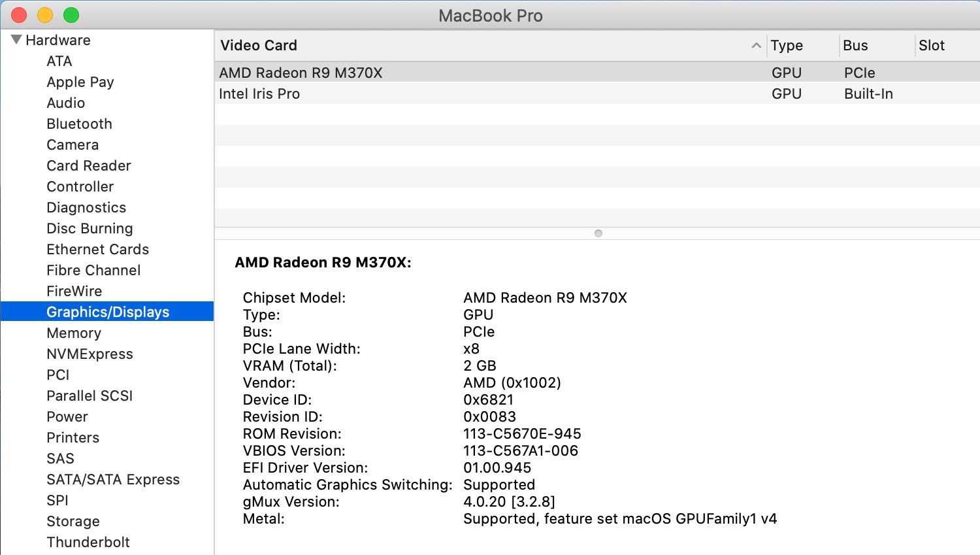
Task: Click the Revision ID value 0x0083
Action: pyautogui.click(x=489, y=416)
